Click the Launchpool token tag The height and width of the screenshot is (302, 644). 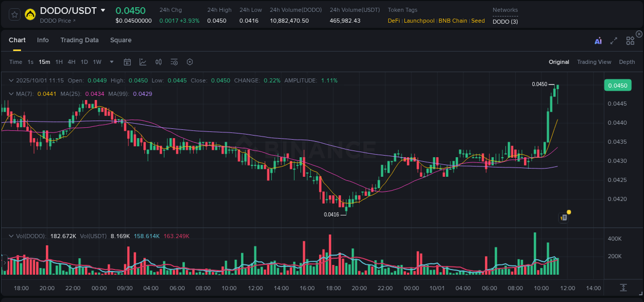click(x=419, y=21)
